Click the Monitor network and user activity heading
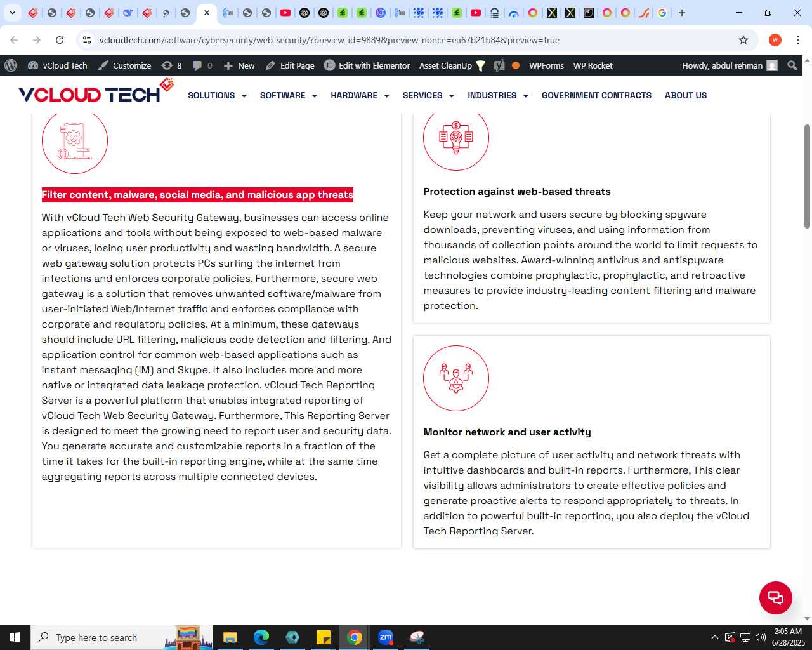Screen dimensions: 812x650 (507, 432)
